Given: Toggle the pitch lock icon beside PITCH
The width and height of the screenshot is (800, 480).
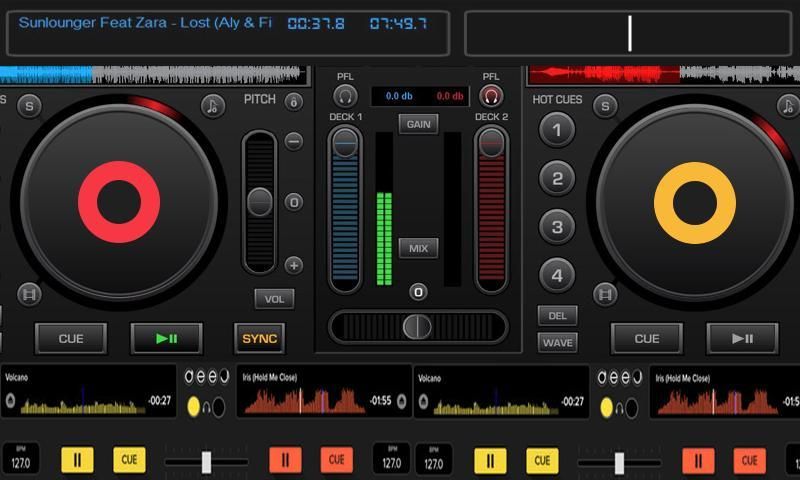Looking at the screenshot, I should click(293, 101).
